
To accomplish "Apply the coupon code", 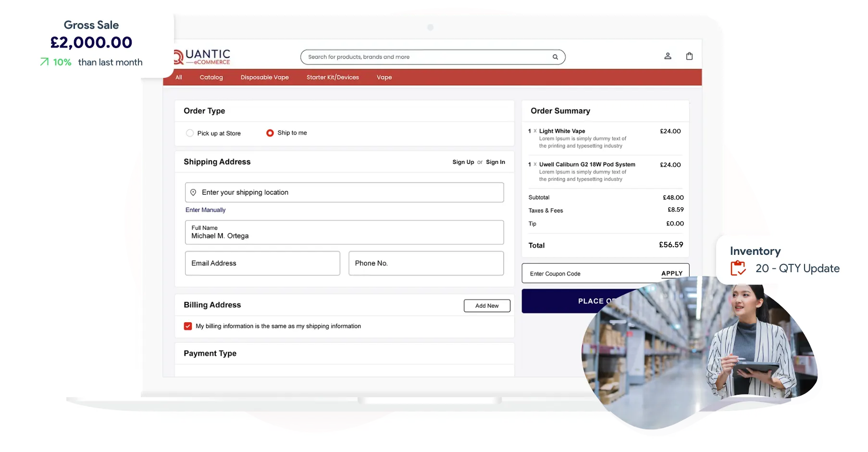I will (671, 274).
